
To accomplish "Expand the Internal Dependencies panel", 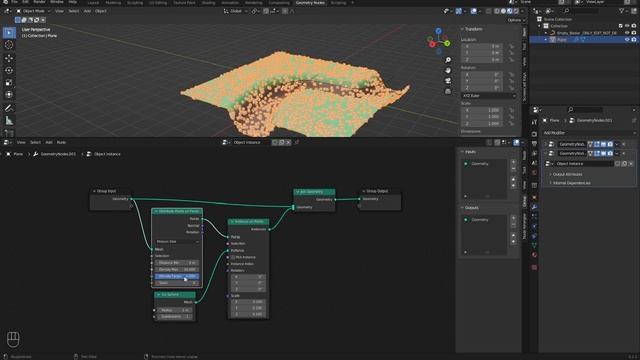I will (x=571, y=183).
